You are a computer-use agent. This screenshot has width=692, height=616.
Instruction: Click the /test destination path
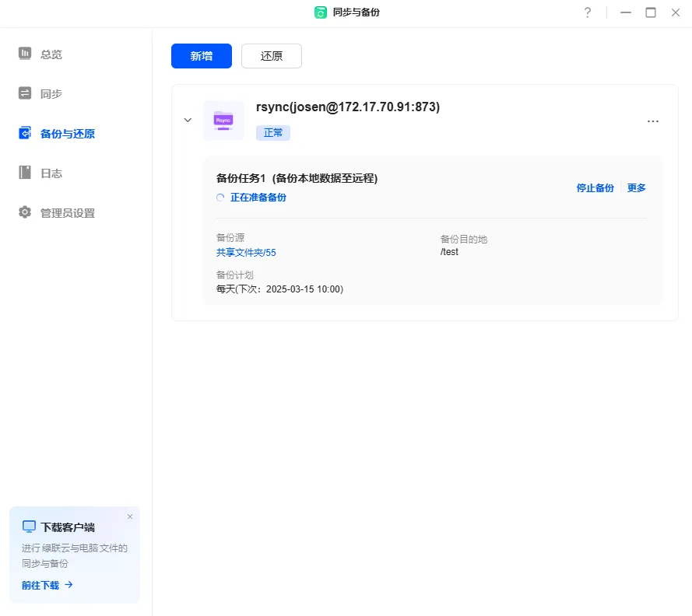tap(449, 252)
